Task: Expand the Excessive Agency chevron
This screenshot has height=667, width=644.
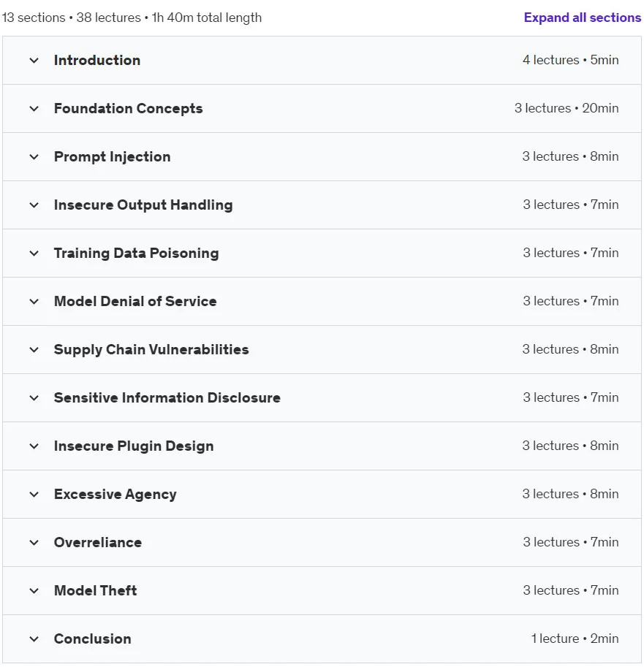Action: [34, 495]
